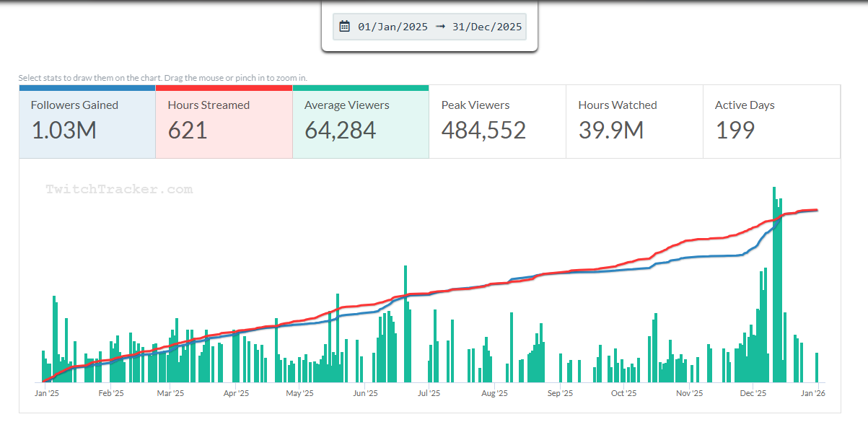
Task: Click the 64,284 average viewers value
Action: 340,131
